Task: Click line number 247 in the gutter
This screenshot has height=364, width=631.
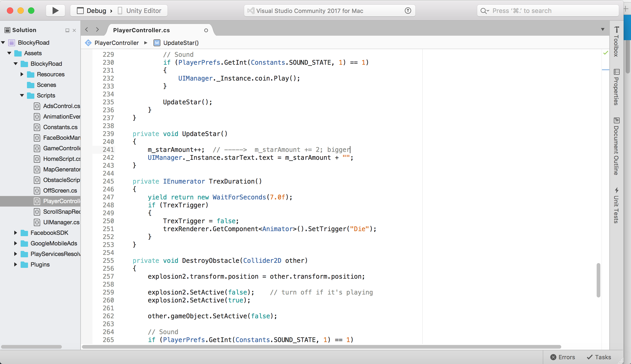Action: [108, 197]
